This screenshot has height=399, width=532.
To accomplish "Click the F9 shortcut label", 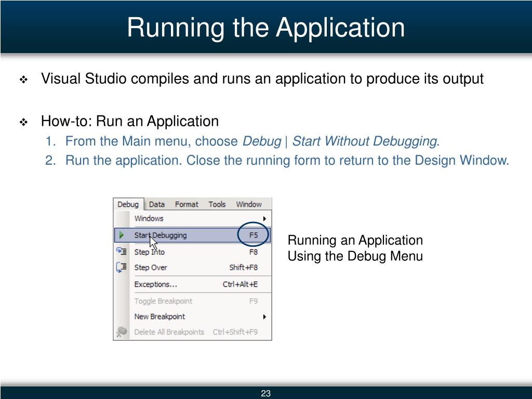I will (x=254, y=301).
